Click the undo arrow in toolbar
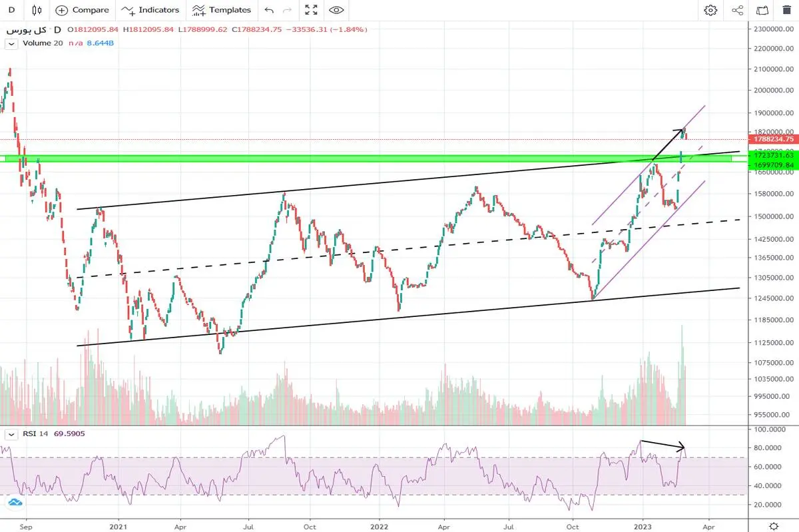 [268, 10]
